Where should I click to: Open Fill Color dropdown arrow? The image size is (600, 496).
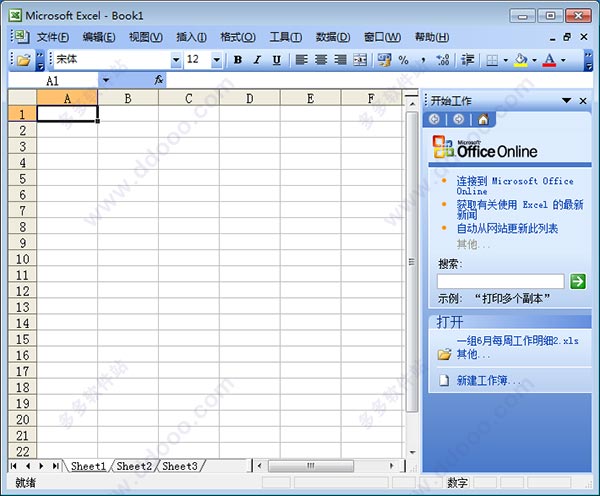point(535,60)
